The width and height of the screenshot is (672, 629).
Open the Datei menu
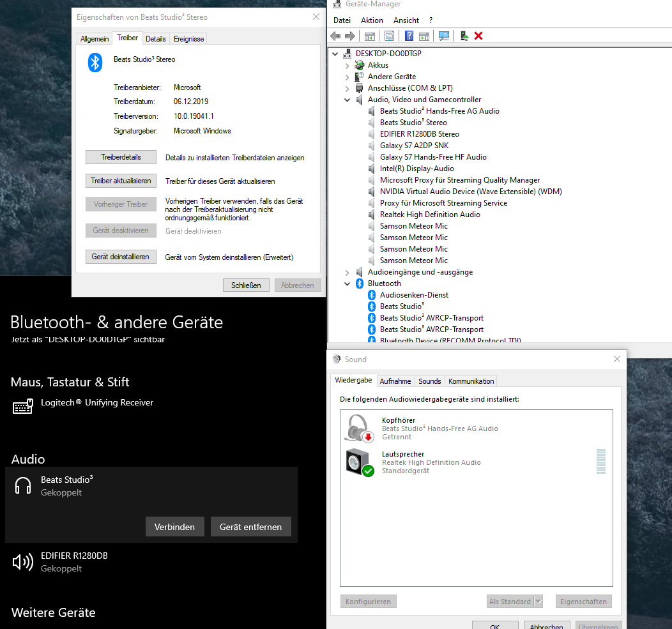click(x=342, y=20)
